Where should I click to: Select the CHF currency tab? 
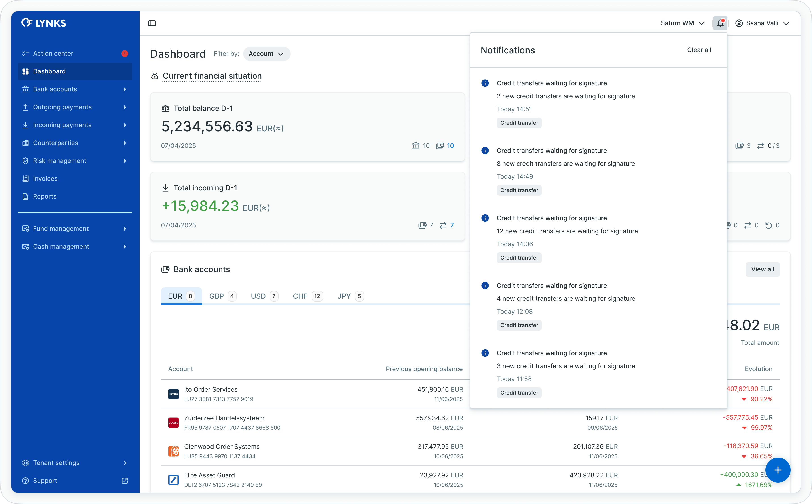tap(307, 296)
